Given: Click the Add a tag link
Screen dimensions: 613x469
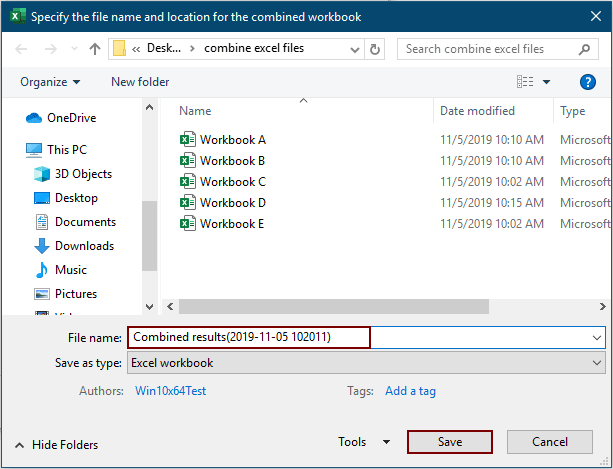Looking at the screenshot, I should tap(410, 391).
